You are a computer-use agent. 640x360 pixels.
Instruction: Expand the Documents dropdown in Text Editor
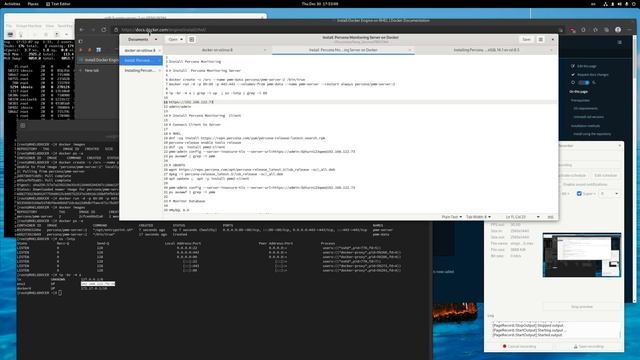tap(156, 40)
